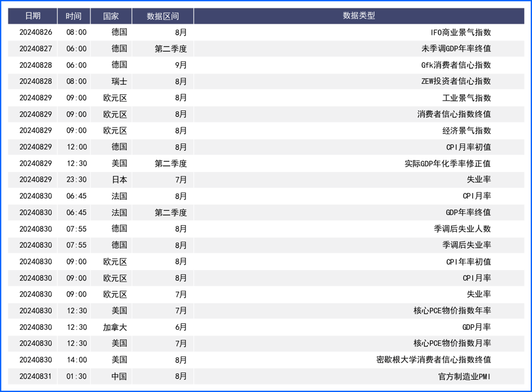Click the country cell 瑞士
The height and width of the screenshot is (392, 532).
tap(119, 81)
